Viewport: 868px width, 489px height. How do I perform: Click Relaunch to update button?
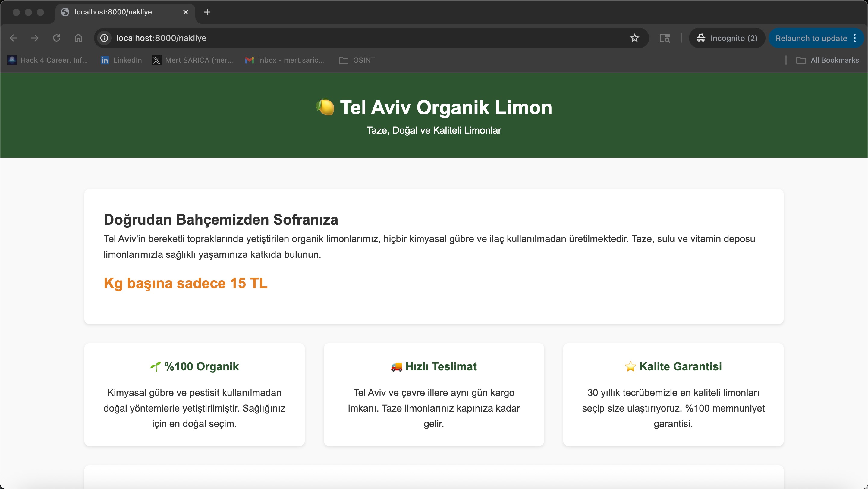[811, 38]
